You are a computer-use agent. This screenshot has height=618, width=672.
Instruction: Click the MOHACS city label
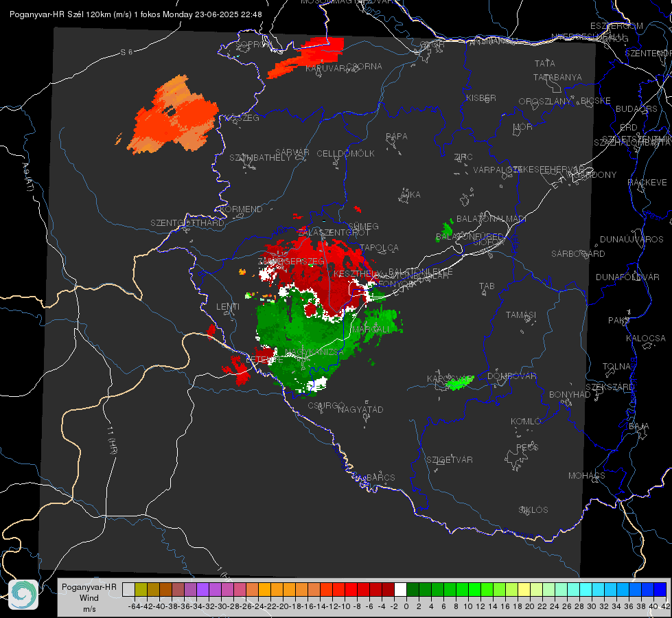(x=586, y=476)
